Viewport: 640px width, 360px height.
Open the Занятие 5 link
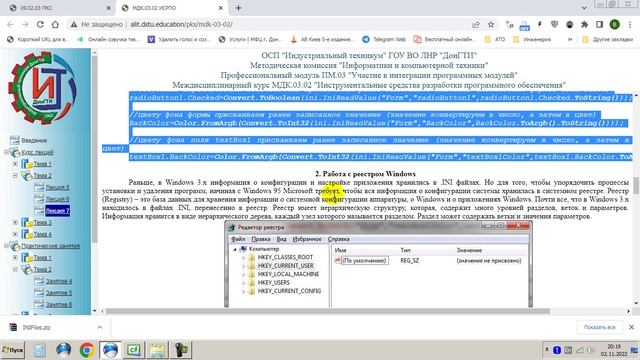59,293
